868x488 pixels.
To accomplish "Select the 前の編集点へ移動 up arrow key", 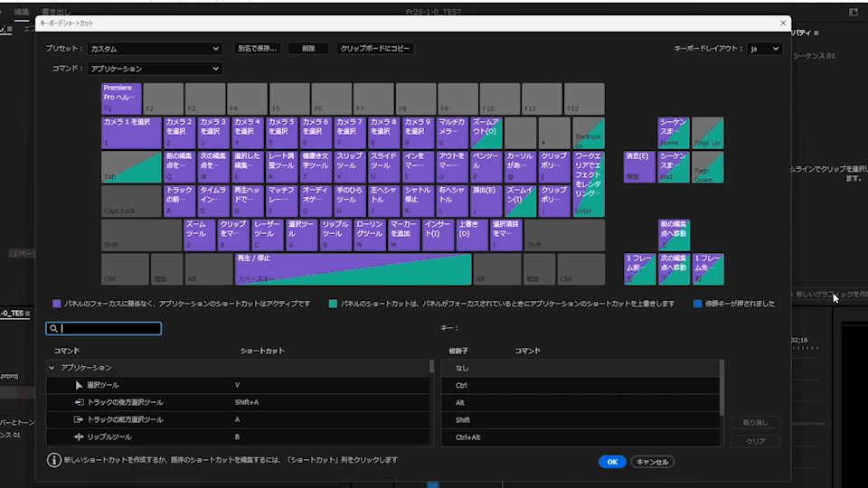I will tap(674, 235).
